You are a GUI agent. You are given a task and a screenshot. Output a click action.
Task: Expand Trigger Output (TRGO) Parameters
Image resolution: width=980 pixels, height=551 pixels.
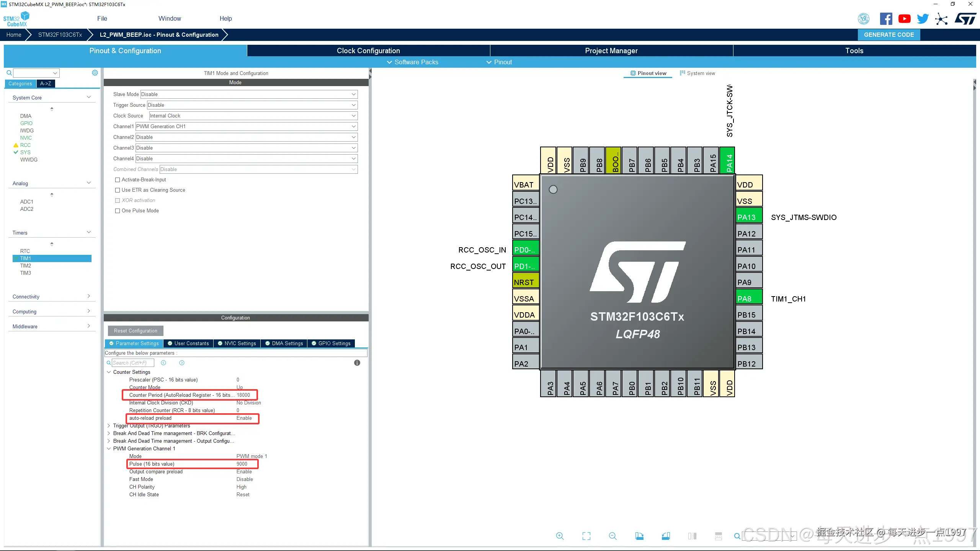pos(109,425)
